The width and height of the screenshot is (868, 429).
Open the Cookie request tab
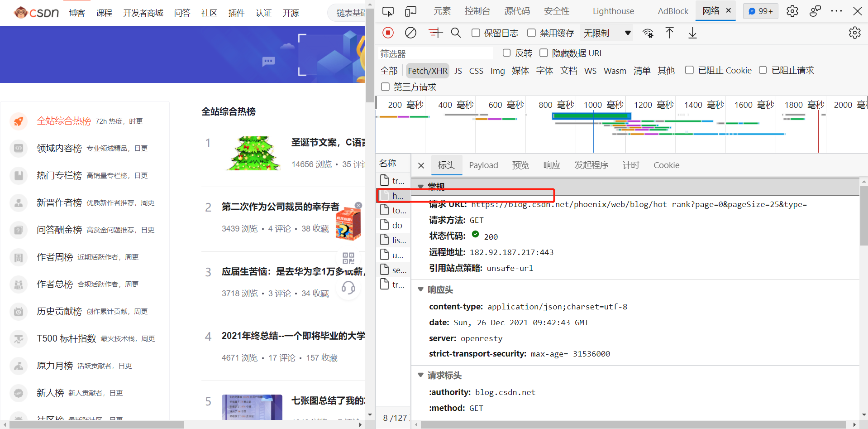(666, 165)
